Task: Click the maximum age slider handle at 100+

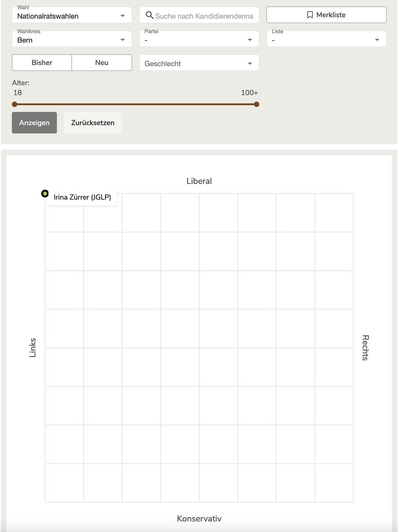Action: tap(257, 104)
